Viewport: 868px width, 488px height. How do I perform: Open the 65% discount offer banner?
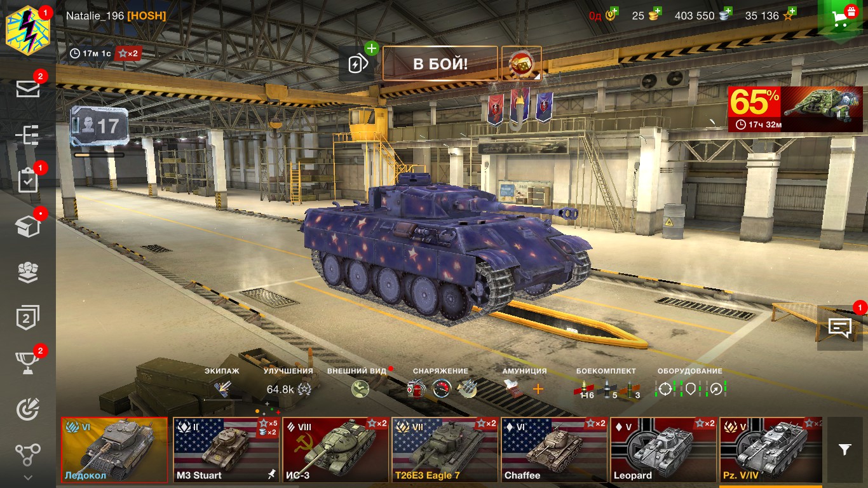[795, 109]
